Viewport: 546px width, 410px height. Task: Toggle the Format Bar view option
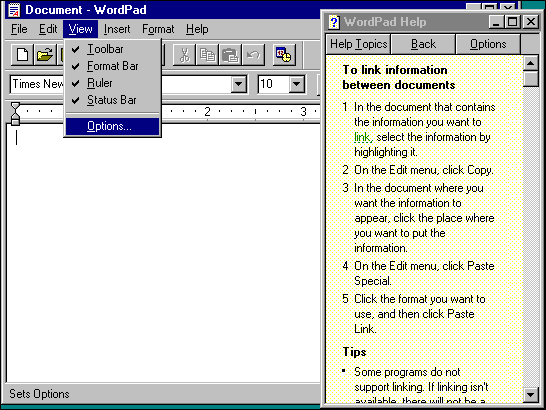click(112, 66)
